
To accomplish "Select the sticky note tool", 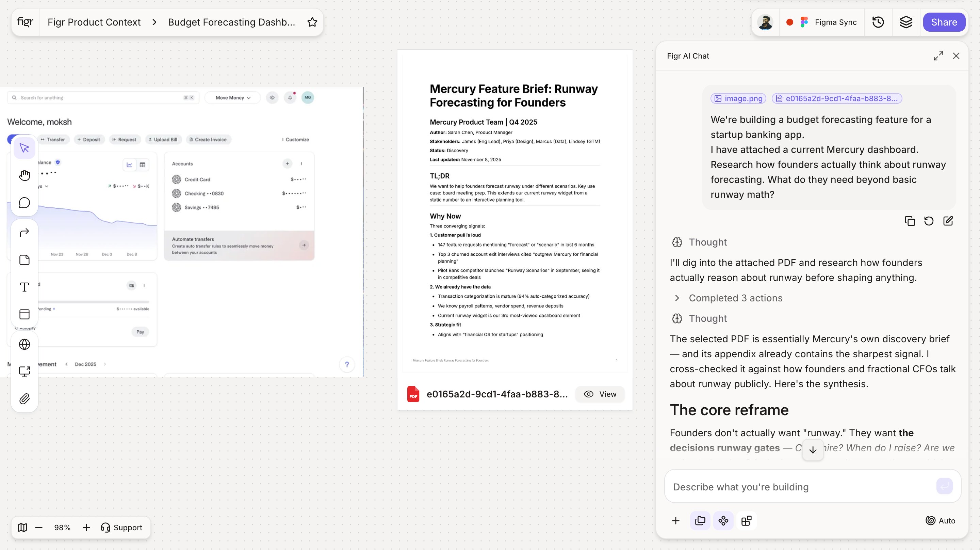I will pyautogui.click(x=24, y=260).
